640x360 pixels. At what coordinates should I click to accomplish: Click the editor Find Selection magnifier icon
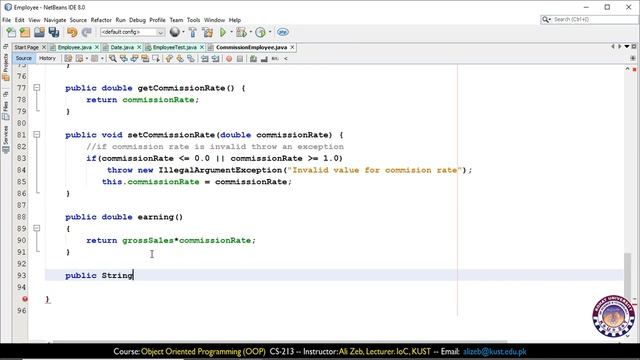[x=113, y=59]
